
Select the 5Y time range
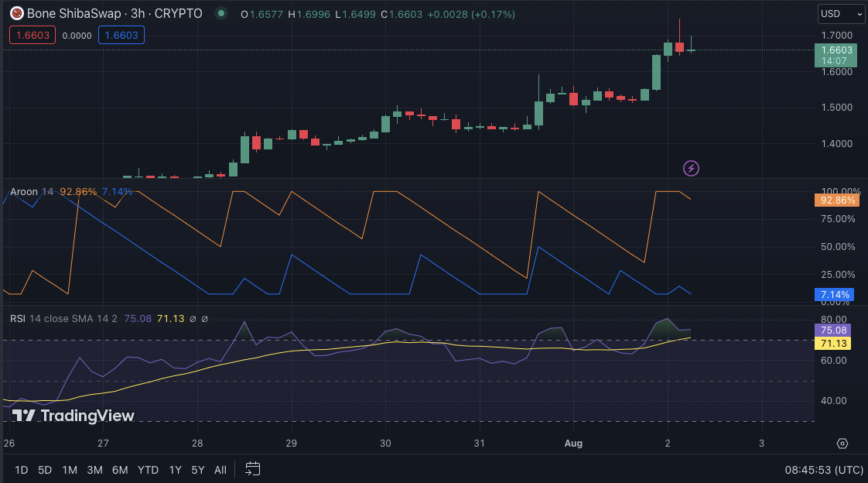click(197, 470)
